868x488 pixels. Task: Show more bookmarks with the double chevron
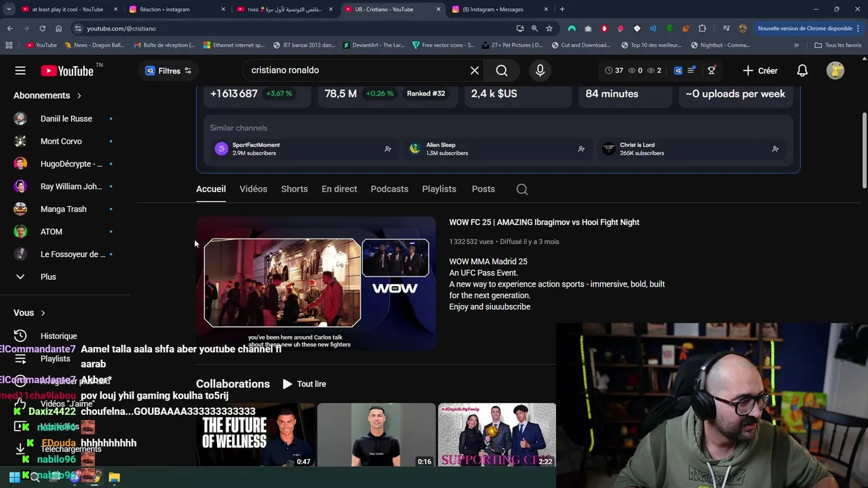coord(796,45)
